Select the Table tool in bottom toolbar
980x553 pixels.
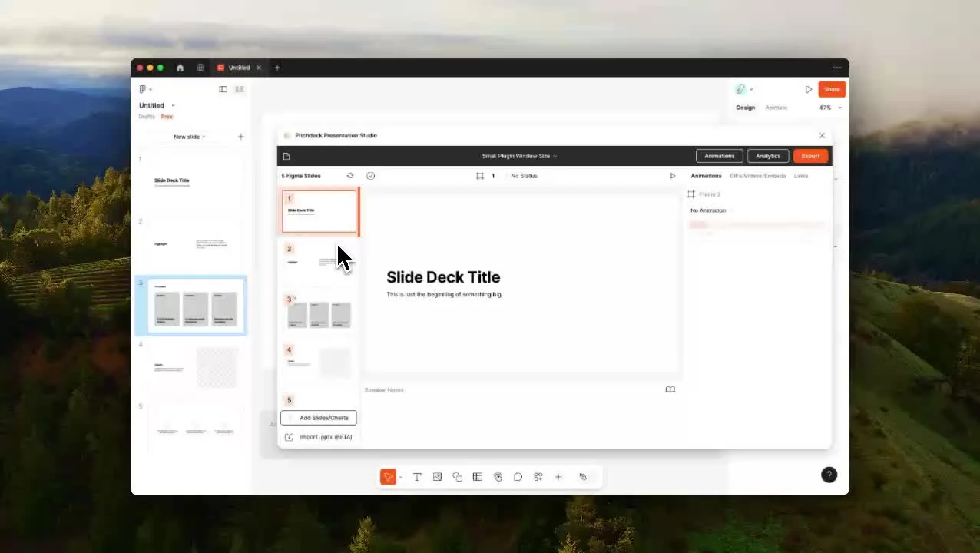click(x=478, y=477)
